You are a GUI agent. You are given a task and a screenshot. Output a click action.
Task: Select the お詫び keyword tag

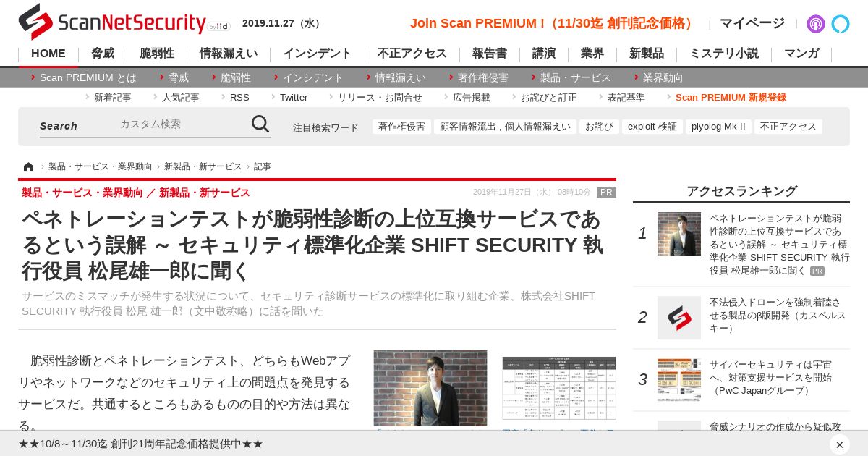click(599, 127)
